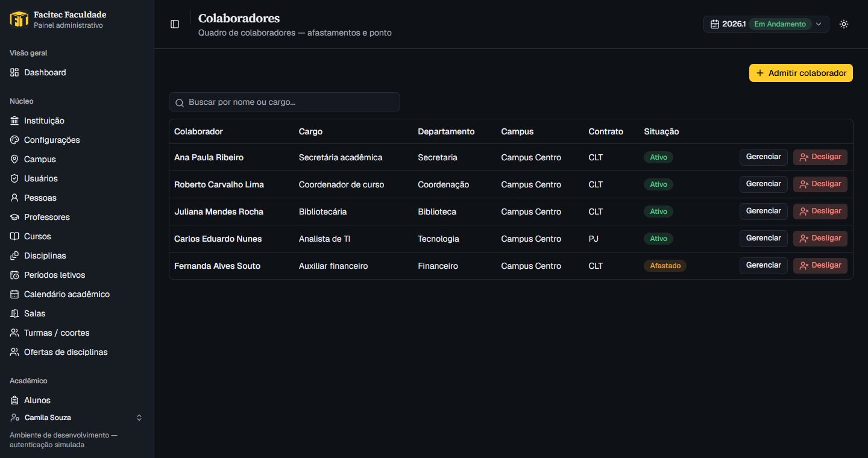868x458 pixels.
Task: Click the Professores graduation cap icon
Action: [14, 217]
